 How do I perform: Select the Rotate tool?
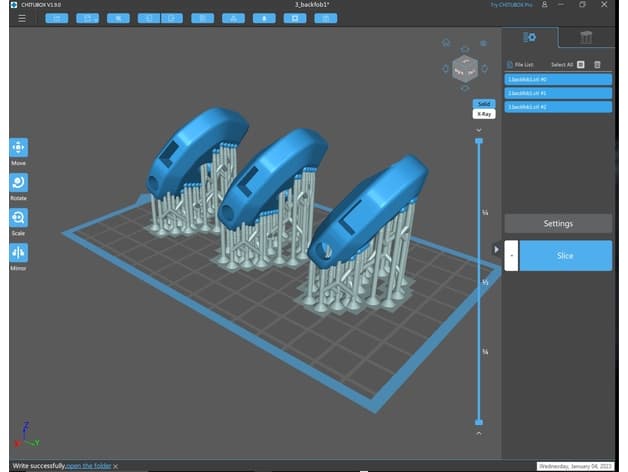coord(18,183)
